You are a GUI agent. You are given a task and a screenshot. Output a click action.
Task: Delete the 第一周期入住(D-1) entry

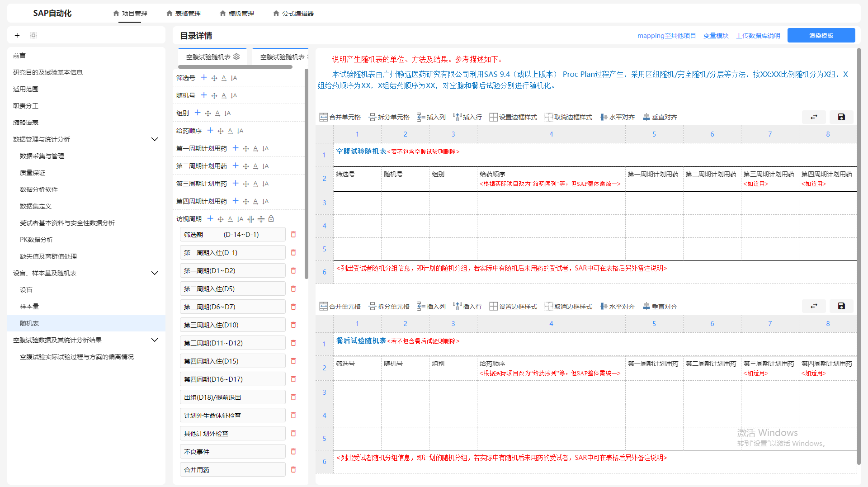click(x=293, y=252)
